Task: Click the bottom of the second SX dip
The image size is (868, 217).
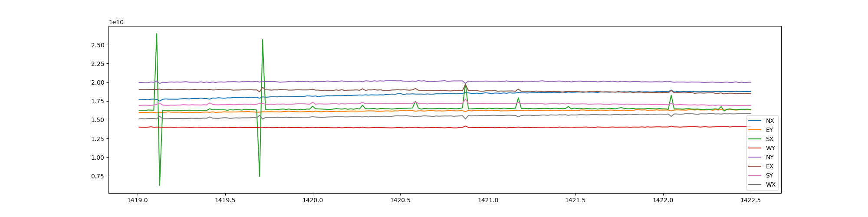Action: tap(260, 176)
